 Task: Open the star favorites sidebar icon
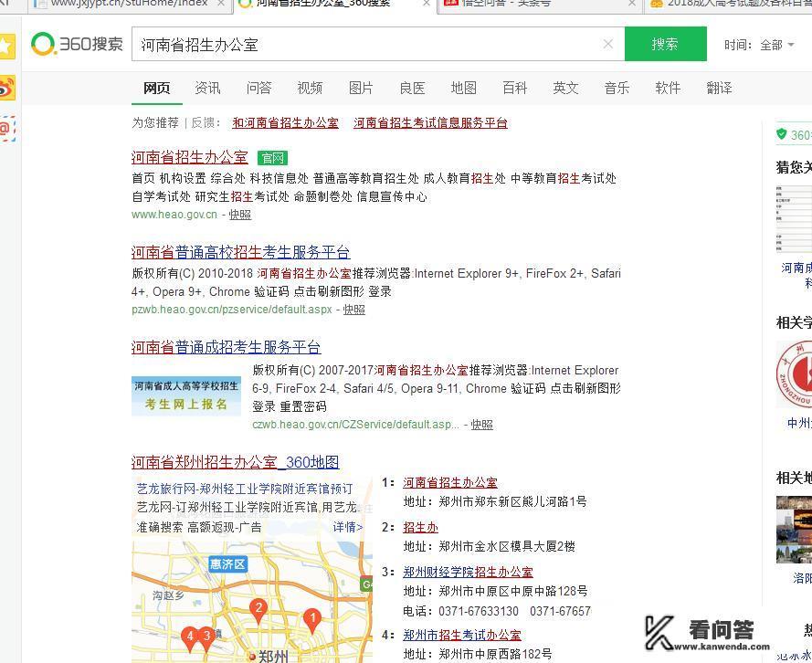pyautogui.click(x=6, y=47)
